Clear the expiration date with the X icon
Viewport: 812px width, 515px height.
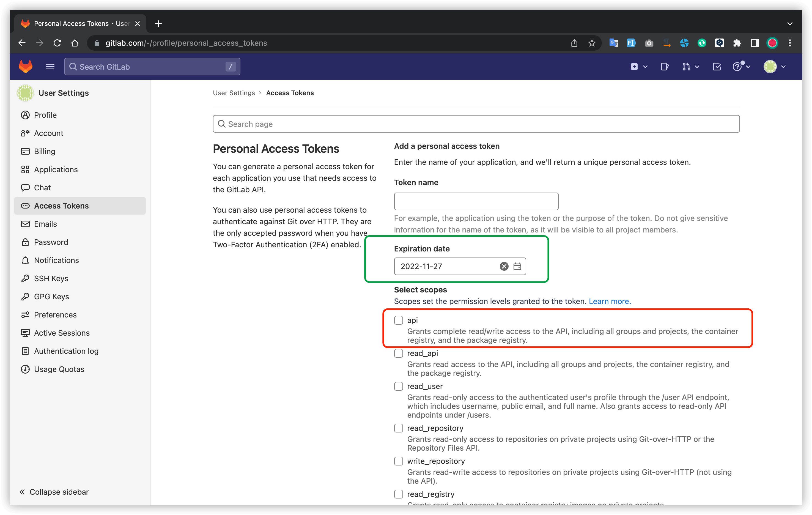pyautogui.click(x=504, y=266)
